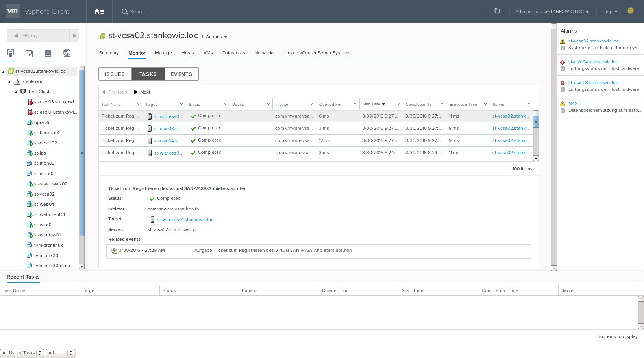Viewport: 644px width, 358px height.
Task: Click the st-esxi03 host icon in tree
Action: [x=30, y=102]
